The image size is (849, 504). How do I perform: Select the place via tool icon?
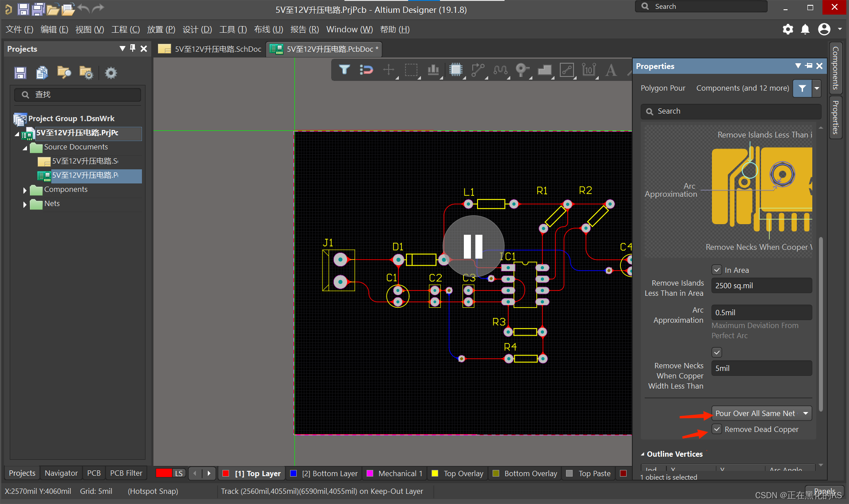[x=522, y=70]
